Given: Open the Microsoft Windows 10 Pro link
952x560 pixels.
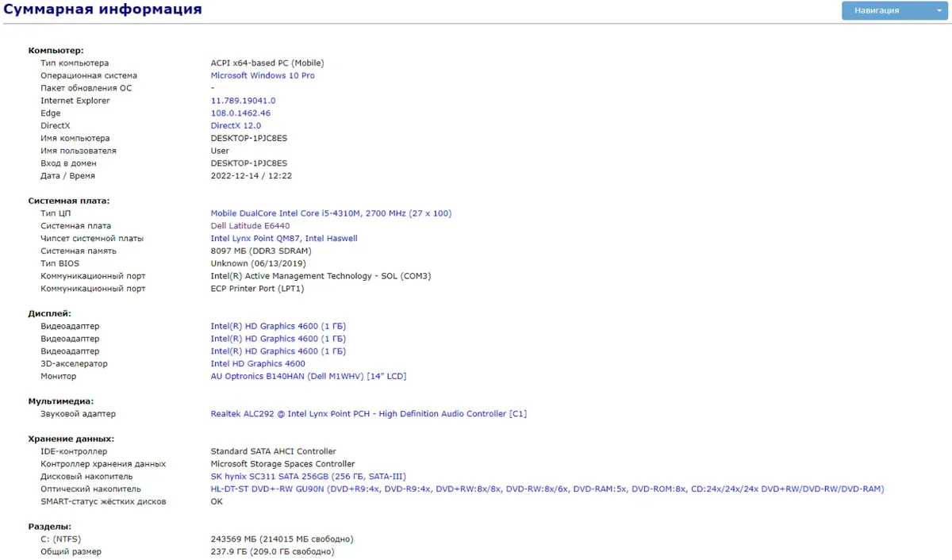Looking at the screenshot, I should (262, 75).
